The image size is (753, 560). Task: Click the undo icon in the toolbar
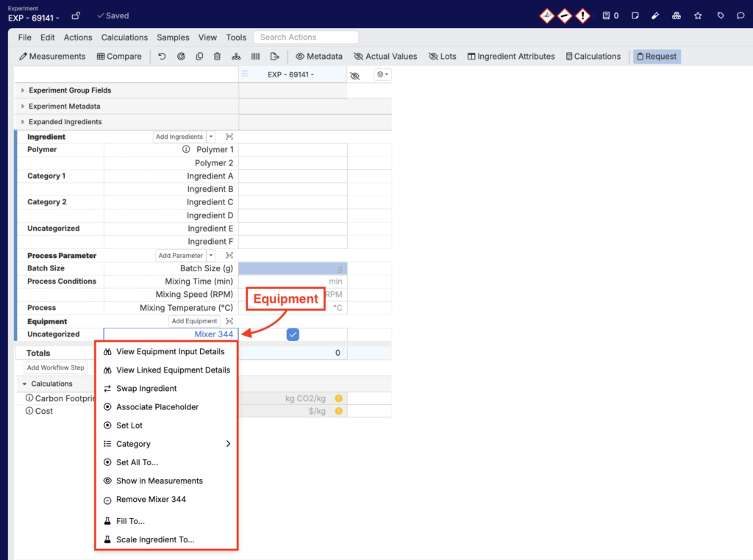coord(162,57)
